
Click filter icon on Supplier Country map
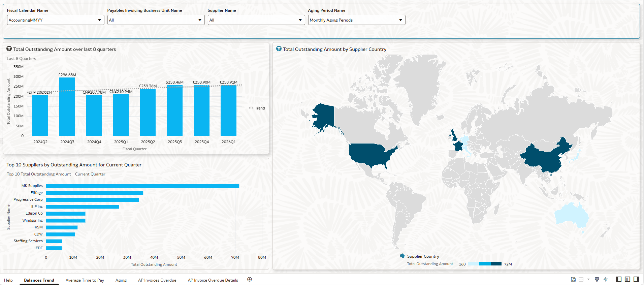[279, 49]
